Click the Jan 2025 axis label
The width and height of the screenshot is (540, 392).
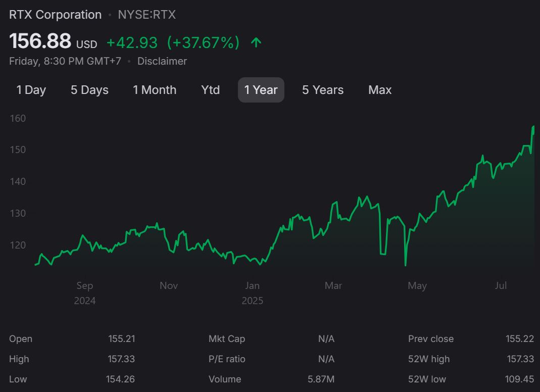253,293
